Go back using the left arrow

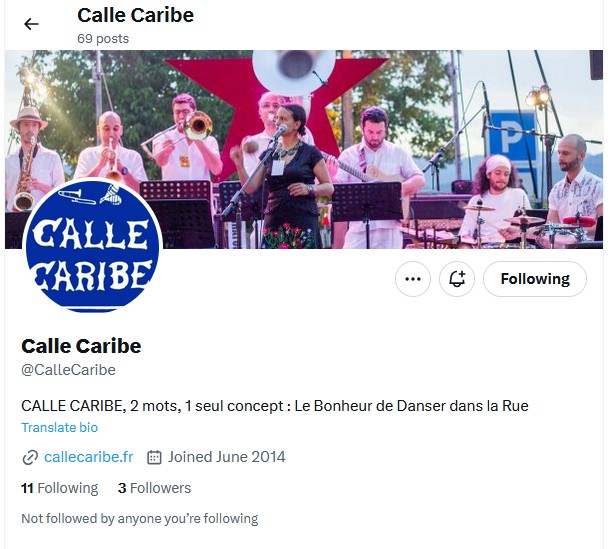pos(31,24)
